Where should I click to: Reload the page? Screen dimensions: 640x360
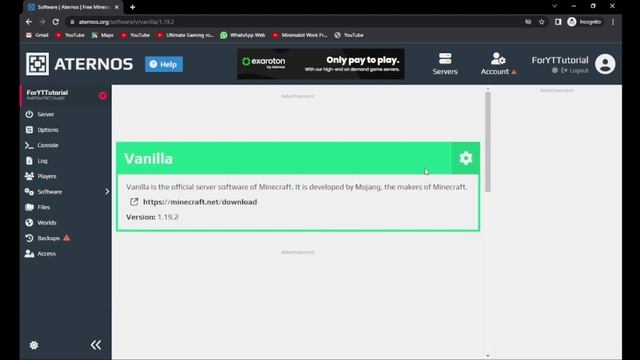[x=56, y=22]
